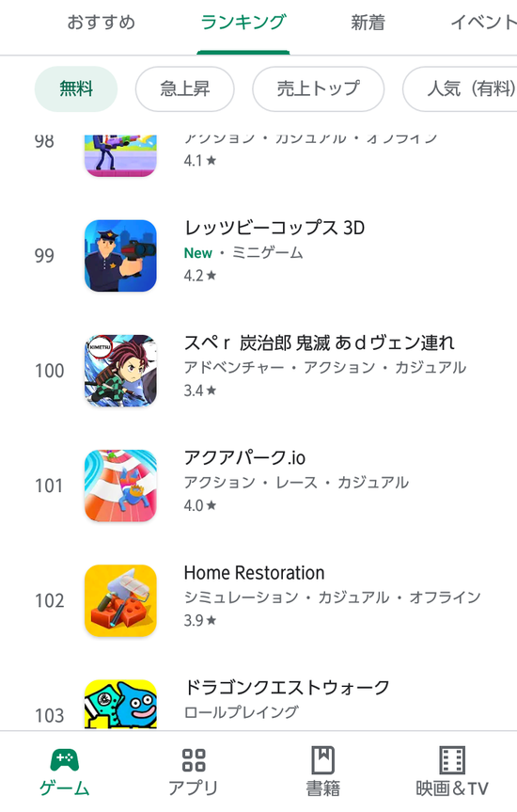The height and width of the screenshot is (812, 517).
Task: Open the ランキング tab
Action: click(243, 23)
